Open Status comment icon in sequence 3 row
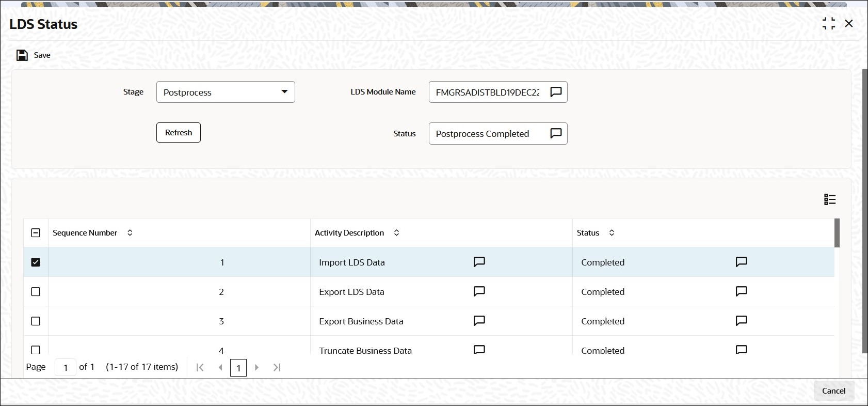Screen dimensions: 868x406 (742, 321)
